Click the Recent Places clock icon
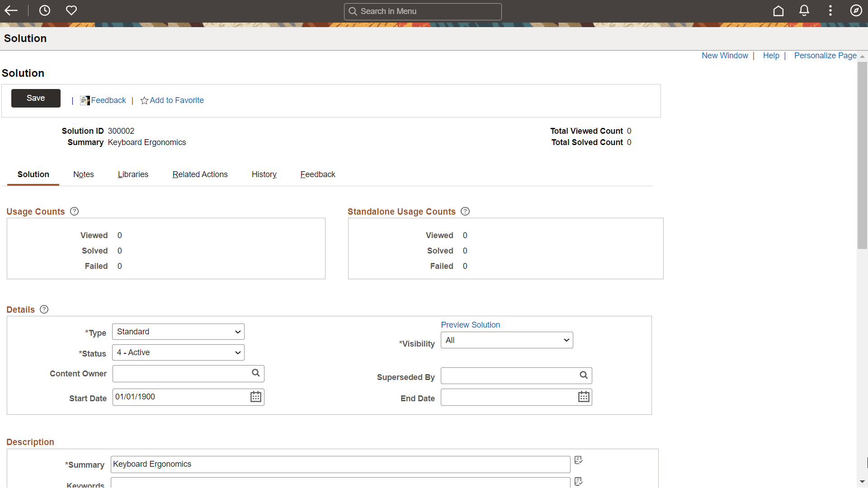Image resolution: width=868 pixels, height=488 pixels. (44, 10)
